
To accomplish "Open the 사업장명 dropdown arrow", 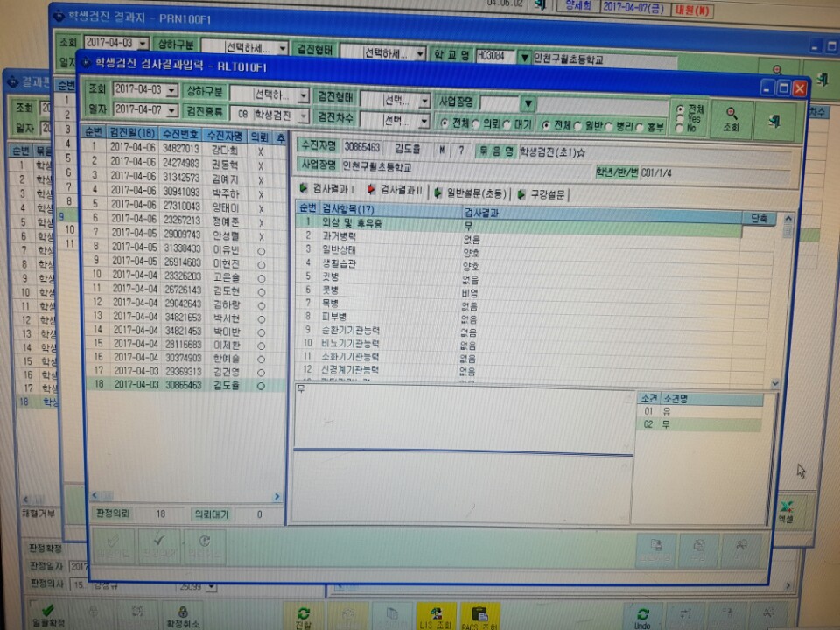I will 528,102.
